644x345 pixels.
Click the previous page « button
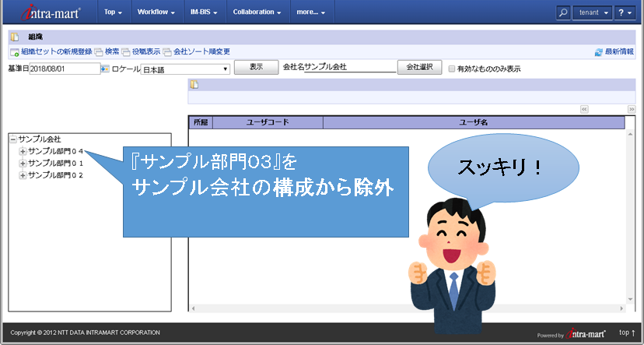pos(584,109)
